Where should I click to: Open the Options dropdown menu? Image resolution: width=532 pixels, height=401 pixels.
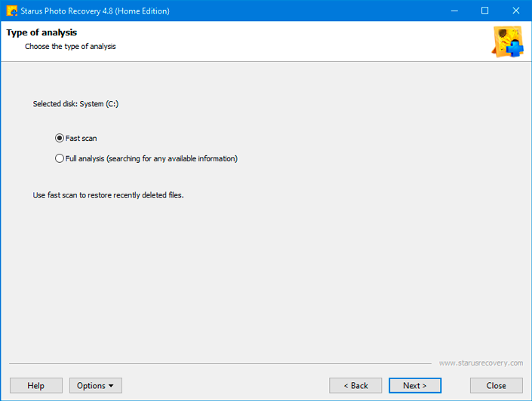pyautogui.click(x=96, y=385)
